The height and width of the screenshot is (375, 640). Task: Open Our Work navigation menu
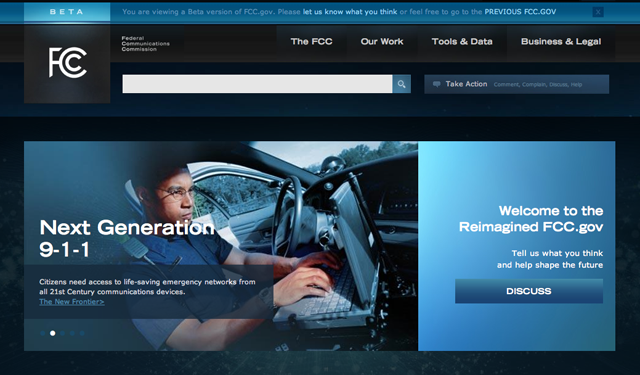click(x=382, y=42)
